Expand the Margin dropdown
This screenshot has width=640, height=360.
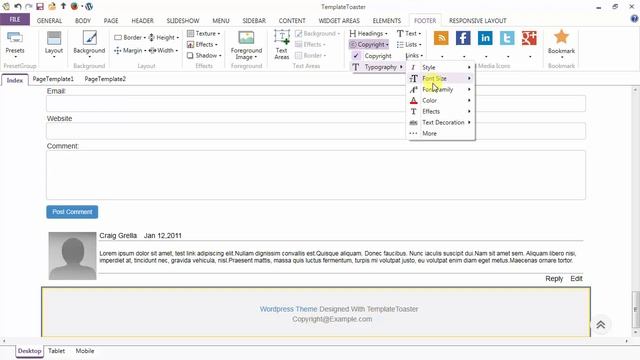(130, 50)
